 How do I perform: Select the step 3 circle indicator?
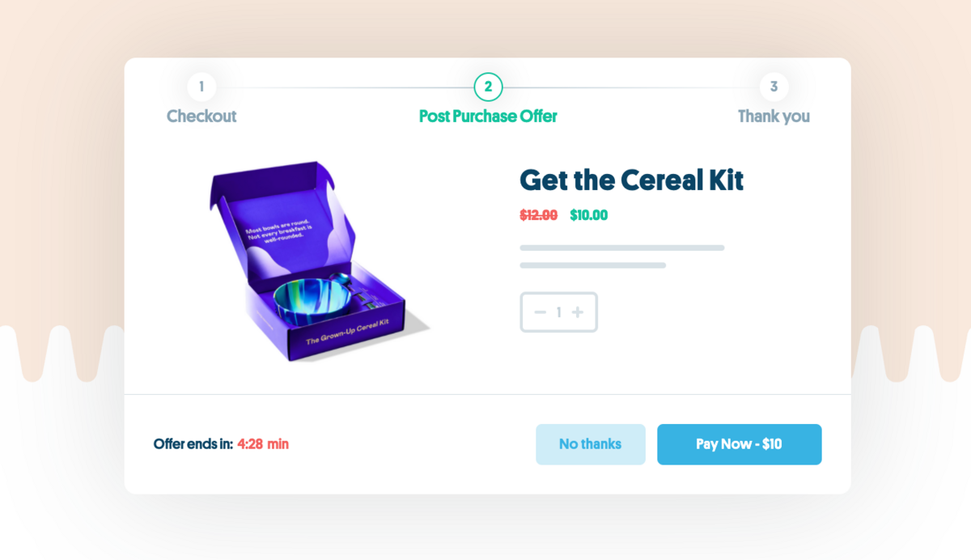coord(774,87)
